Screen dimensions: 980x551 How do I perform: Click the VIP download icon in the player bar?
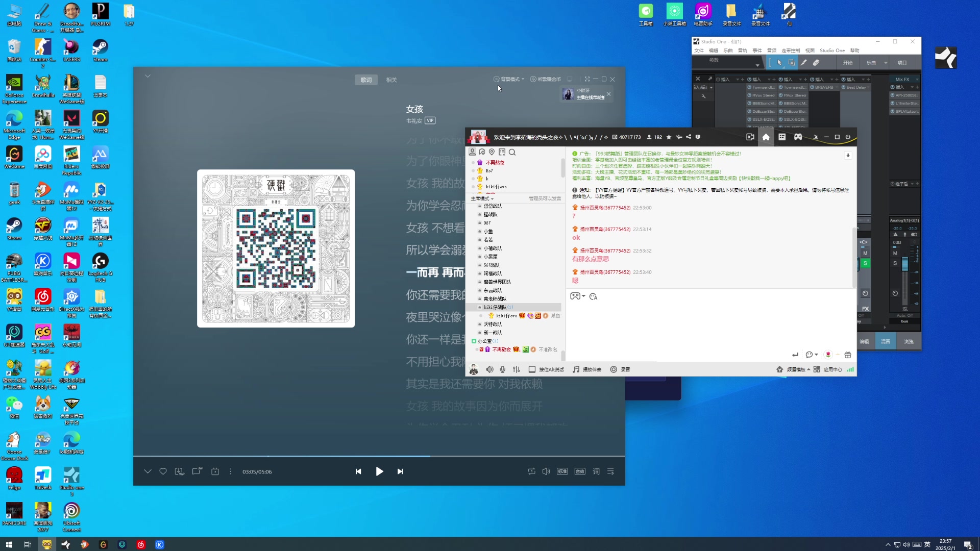point(180,471)
